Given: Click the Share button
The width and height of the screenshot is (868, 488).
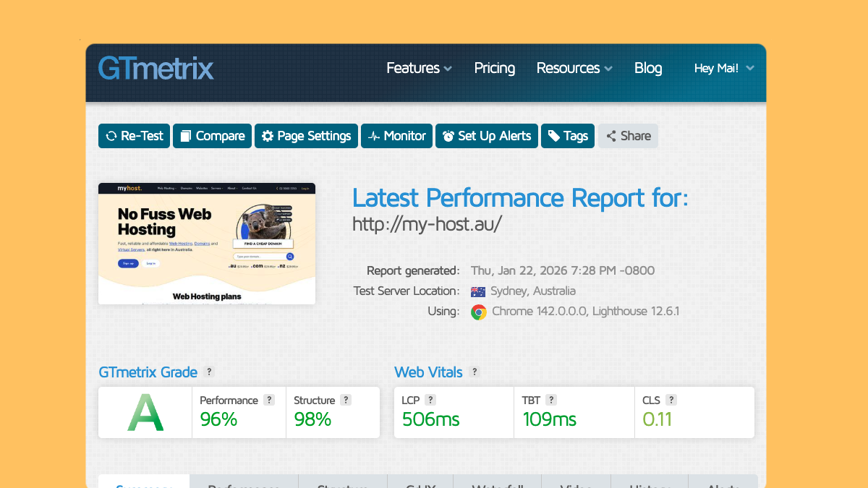Looking at the screenshot, I should [x=628, y=136].
